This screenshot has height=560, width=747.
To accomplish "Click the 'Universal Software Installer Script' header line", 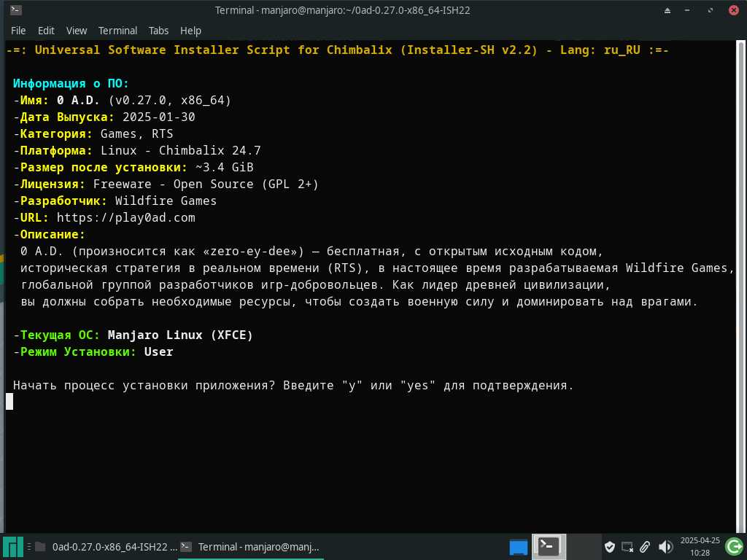I will (337, 50).
